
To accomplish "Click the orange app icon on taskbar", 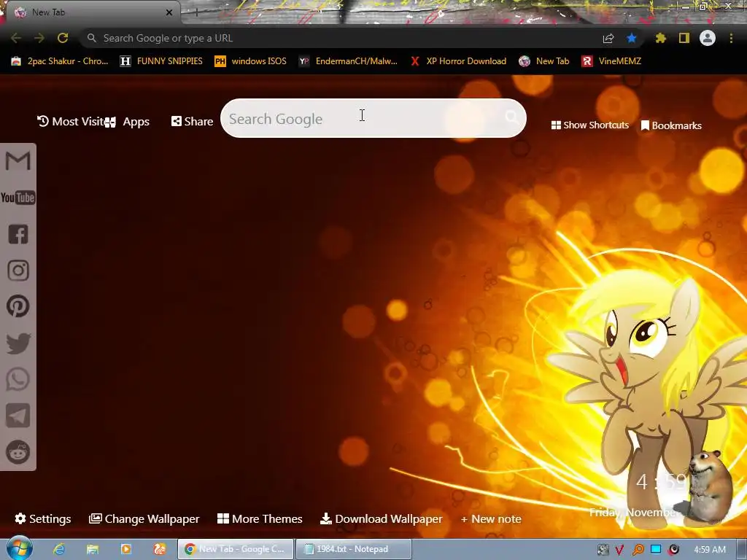I will [x=160, y=549].
